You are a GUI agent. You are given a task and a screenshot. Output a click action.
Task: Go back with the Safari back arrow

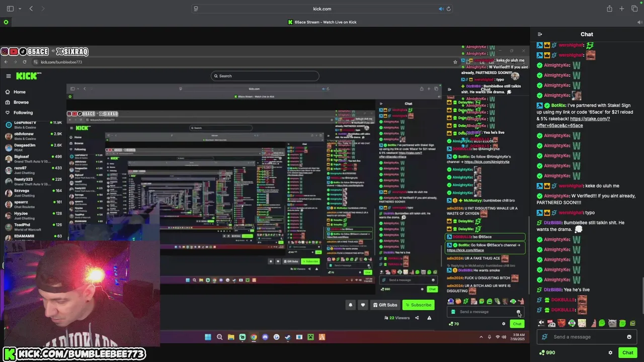31,9
